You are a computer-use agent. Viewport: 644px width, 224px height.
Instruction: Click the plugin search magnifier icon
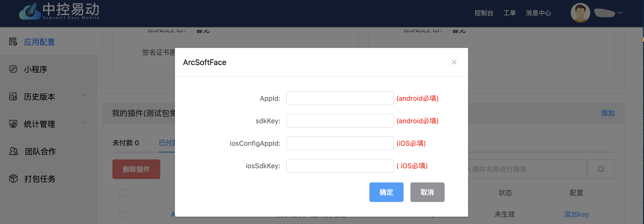pos(601,169)
